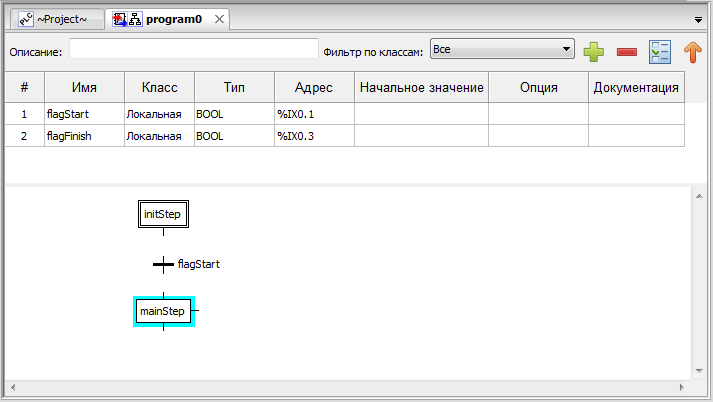Select the initStep block in the diagram
Screen dimensions: 713x402
click(163, 214)
